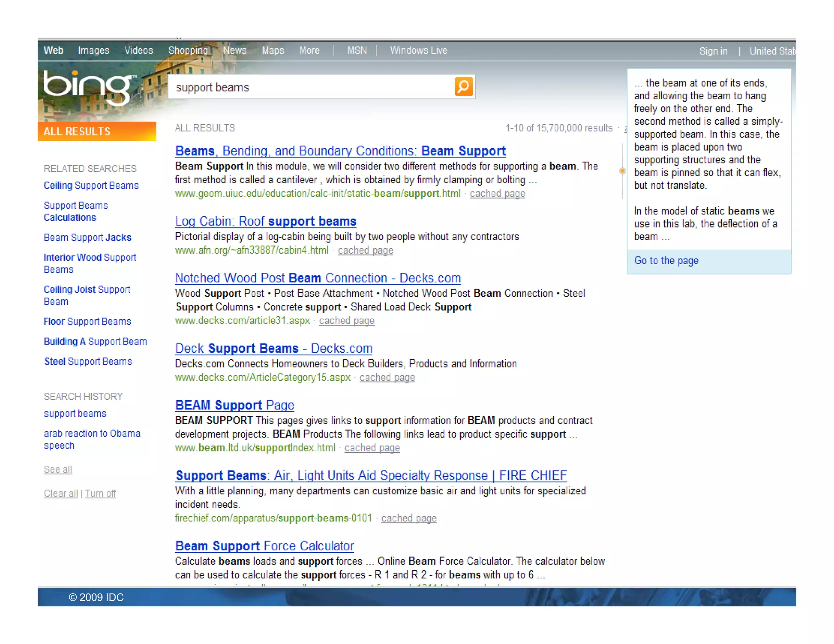834x644 pixels.
Task: Open the More menu in top navigation
Action: [x=309, y=50]
